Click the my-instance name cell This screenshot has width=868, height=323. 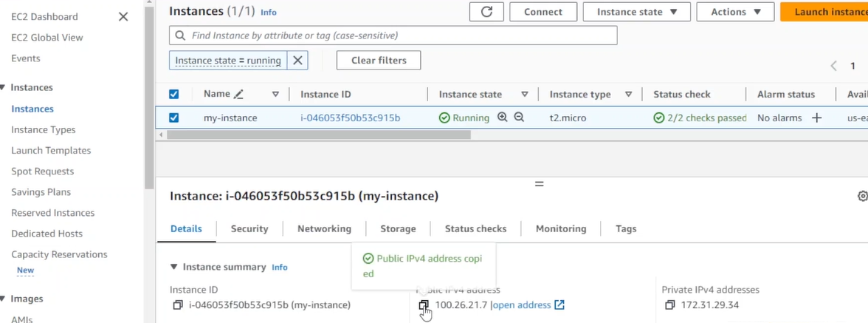[x=230, y=118]
